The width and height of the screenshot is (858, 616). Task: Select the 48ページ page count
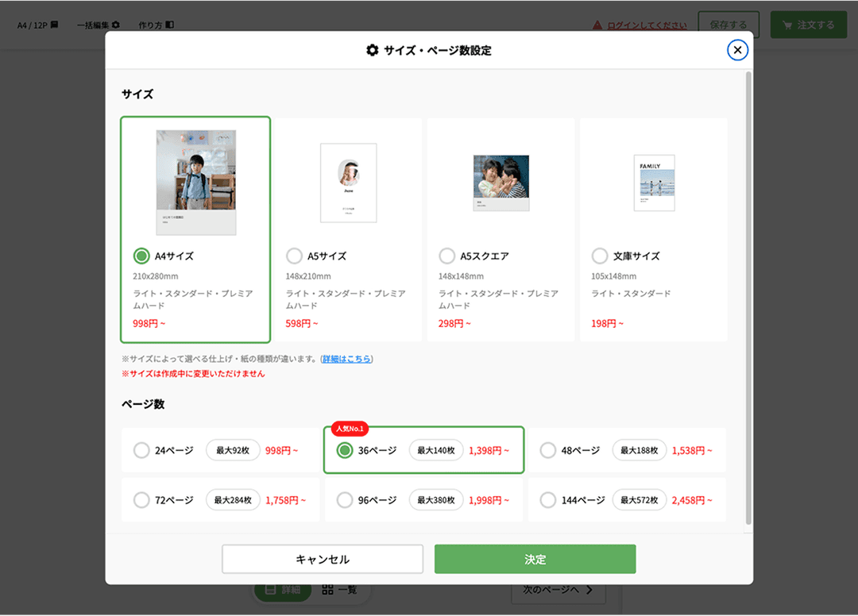pos(547,450)
